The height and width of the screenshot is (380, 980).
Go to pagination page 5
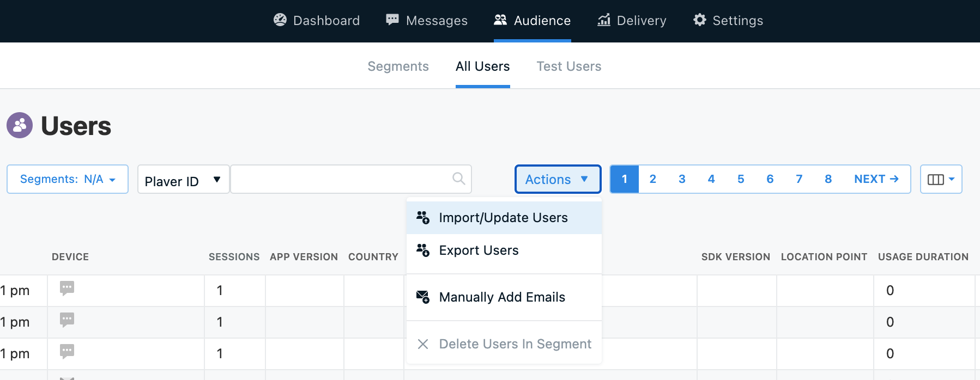point(741,179)
